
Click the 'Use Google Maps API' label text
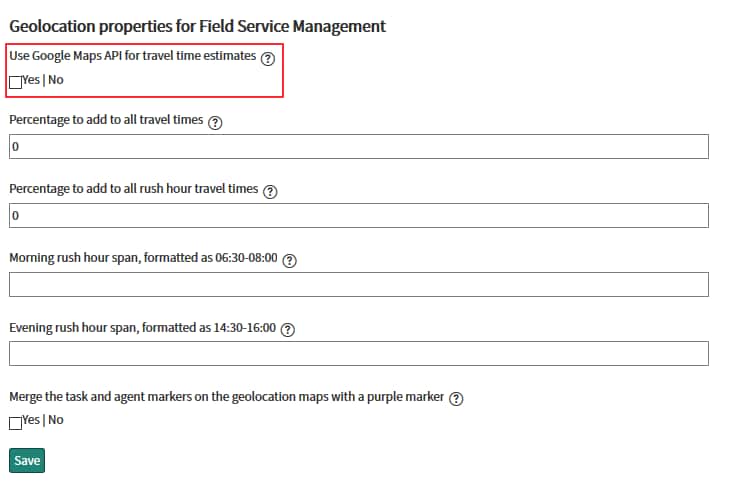click(132, 57)
